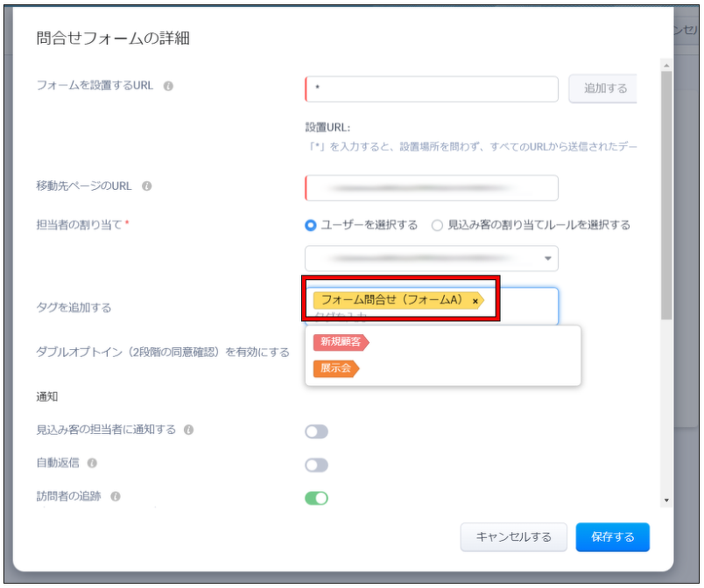Click the scrollbar up arrow
This screenshot has width=704, height=588.
(x=666, y=66)
